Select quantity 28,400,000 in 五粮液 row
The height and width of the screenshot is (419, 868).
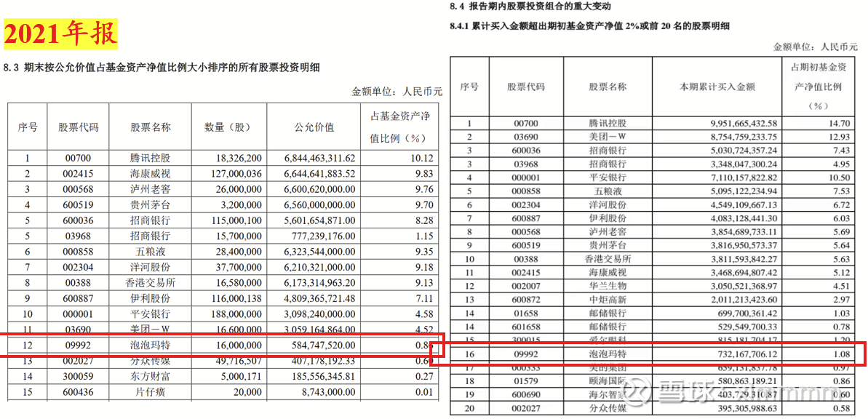coord(239,251)
